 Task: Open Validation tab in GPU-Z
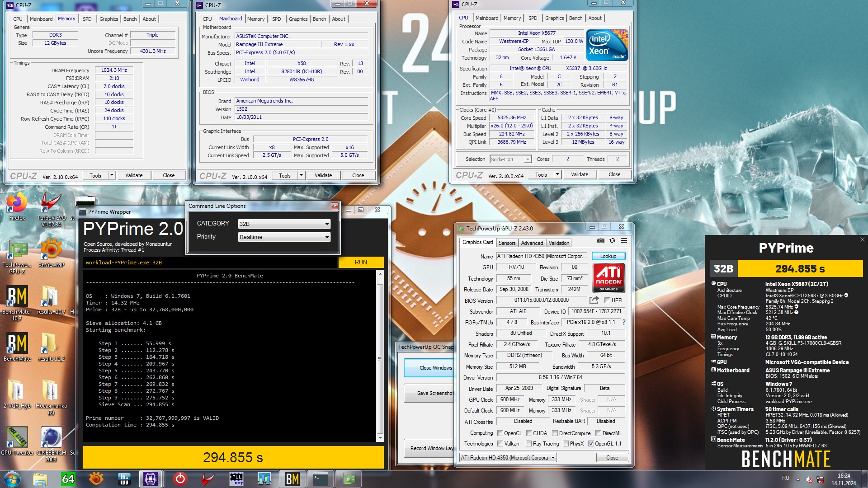[559, 243]
